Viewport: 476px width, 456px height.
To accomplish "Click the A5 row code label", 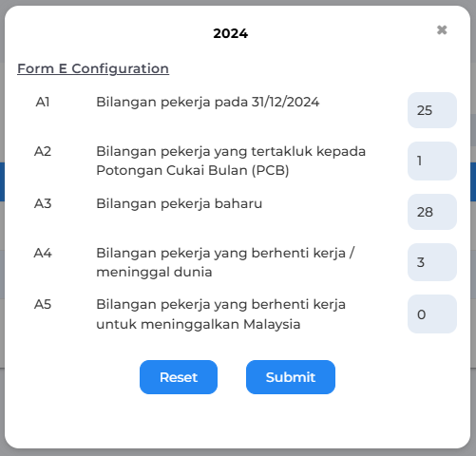I will [x=43, y=304].
